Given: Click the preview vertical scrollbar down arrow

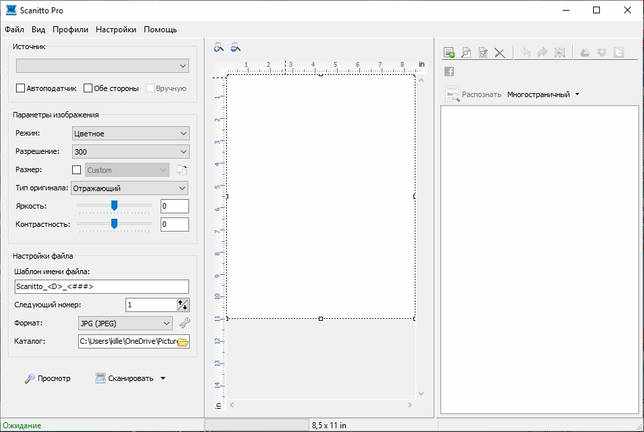Looking at the screenshot, I should (x=421, y=394).
